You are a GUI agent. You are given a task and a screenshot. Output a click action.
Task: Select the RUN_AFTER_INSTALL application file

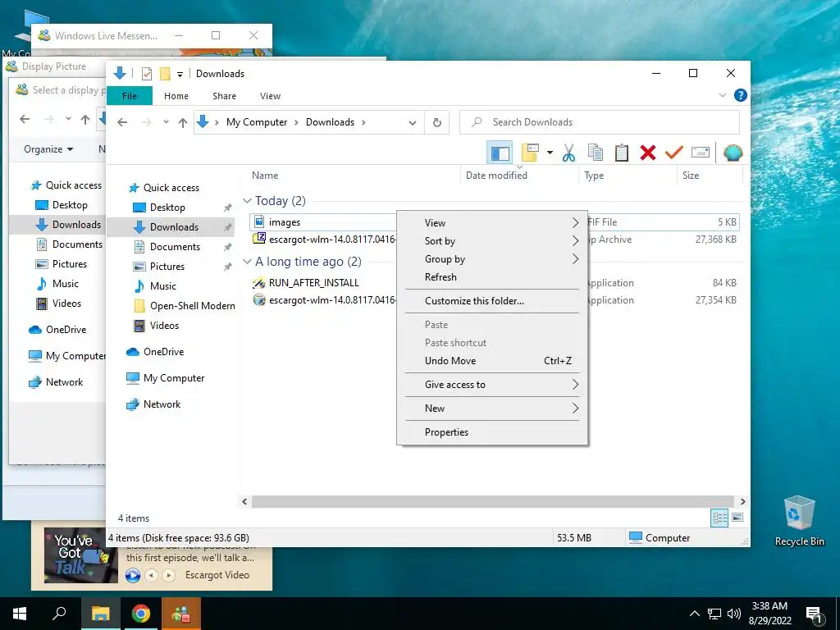click(313, 283)
